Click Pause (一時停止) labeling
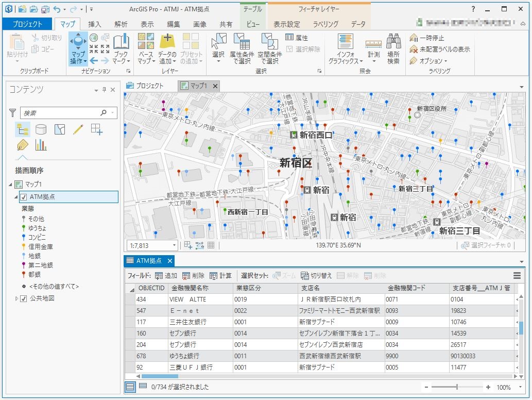The width and height of the screenshot is (532, 400). pos(427,38)
